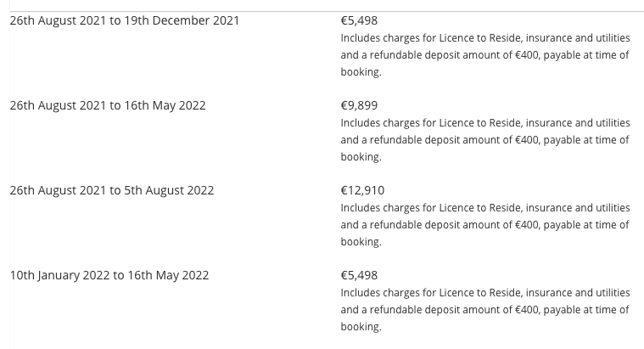The image size is (644, 349).
Task: Click 'booking.' under the first row's description
Action: point(361,72)
